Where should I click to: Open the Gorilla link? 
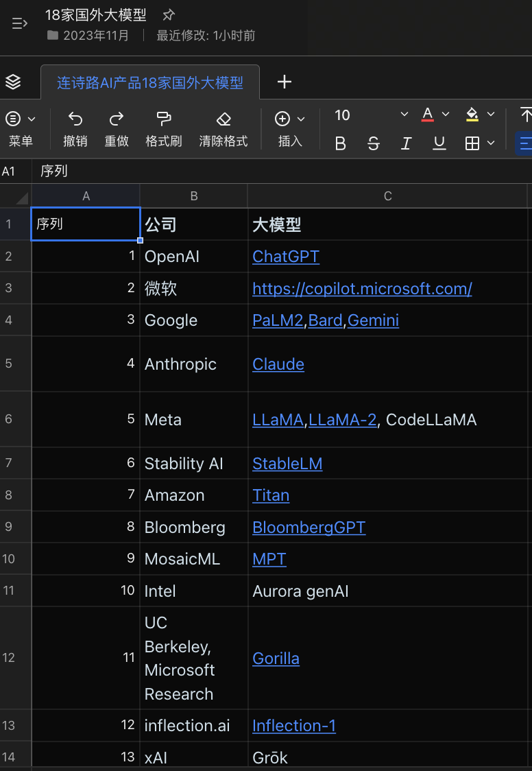coord(276,659)
